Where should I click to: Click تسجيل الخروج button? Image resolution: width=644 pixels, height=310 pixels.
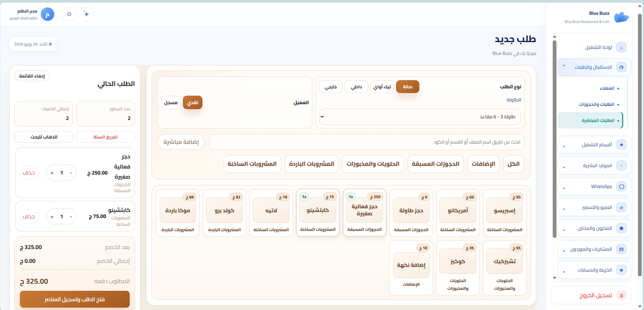tap(591, 296)
